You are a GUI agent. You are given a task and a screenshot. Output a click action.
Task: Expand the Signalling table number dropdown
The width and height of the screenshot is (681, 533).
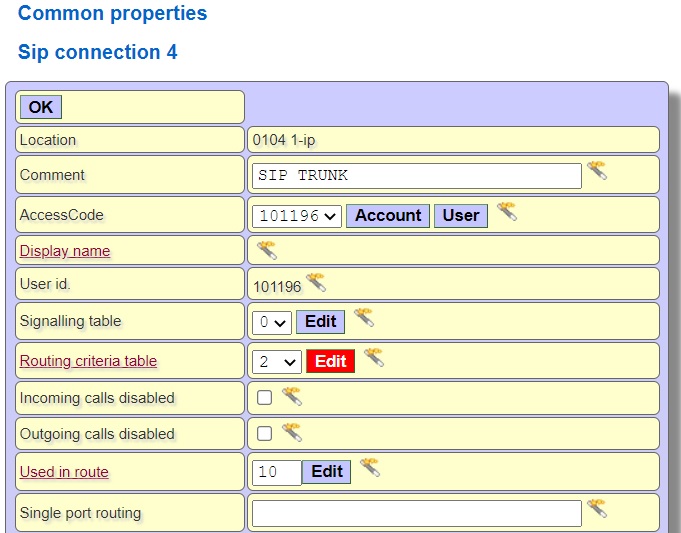pos(271,322)
